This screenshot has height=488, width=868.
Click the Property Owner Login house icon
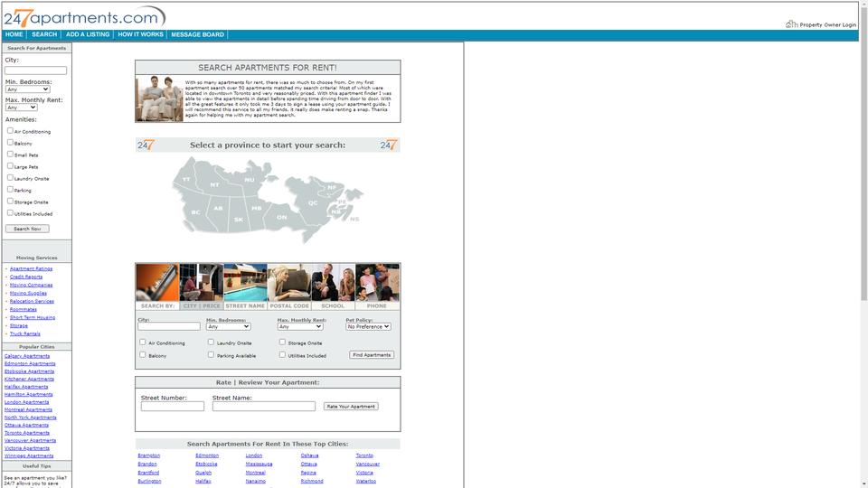791,24
